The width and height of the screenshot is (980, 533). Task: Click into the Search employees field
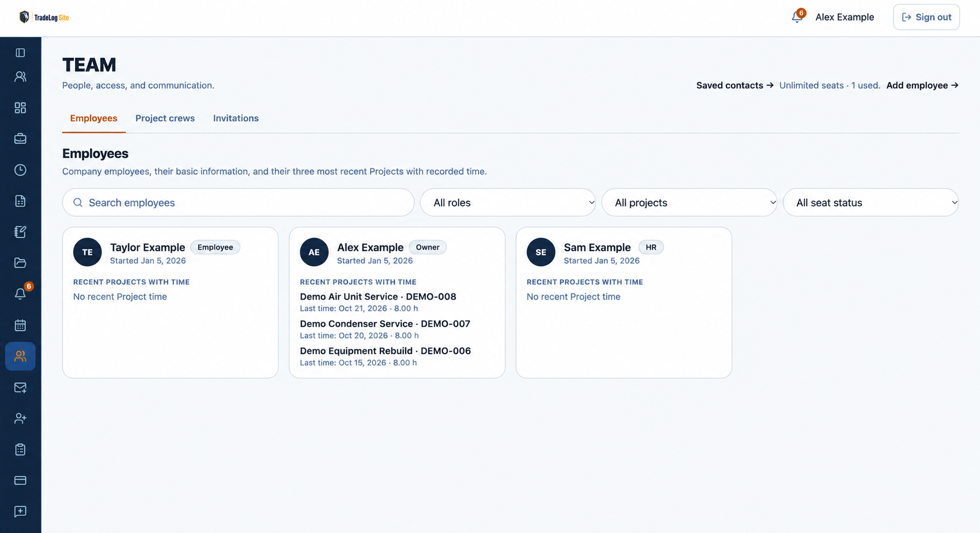[x=238, y=202]
